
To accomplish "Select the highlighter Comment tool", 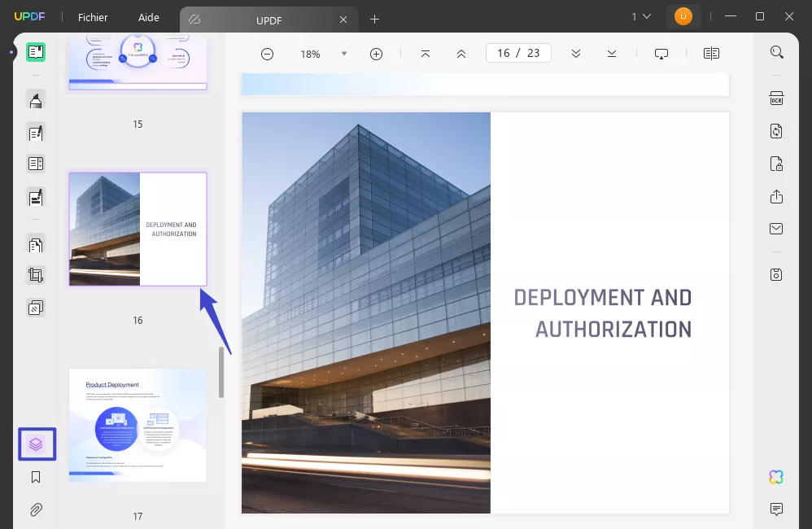I will [36, 100].
